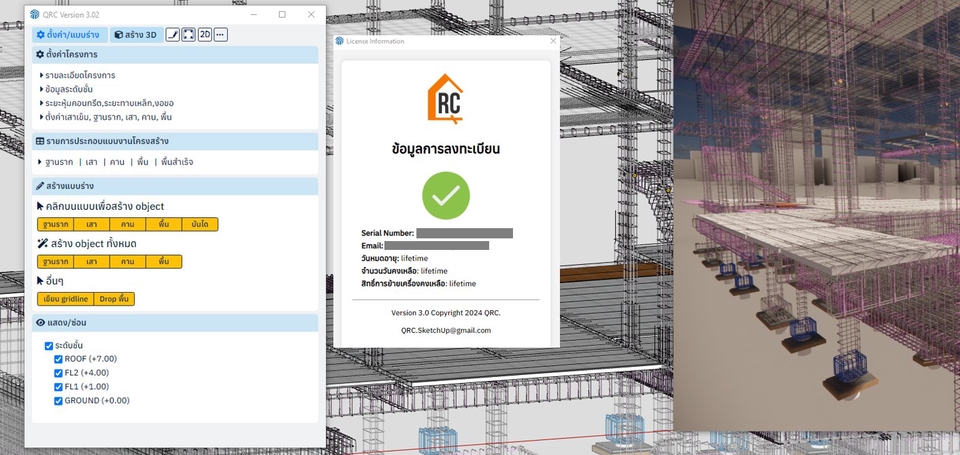Click the Email redacted field in License dialog

coord(437,246)
